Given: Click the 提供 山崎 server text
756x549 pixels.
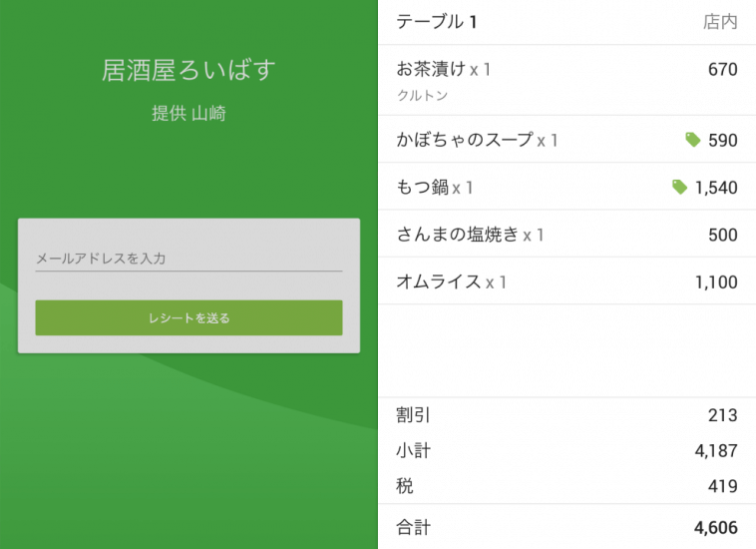Looking at the screenshot, I should [189, 114].
